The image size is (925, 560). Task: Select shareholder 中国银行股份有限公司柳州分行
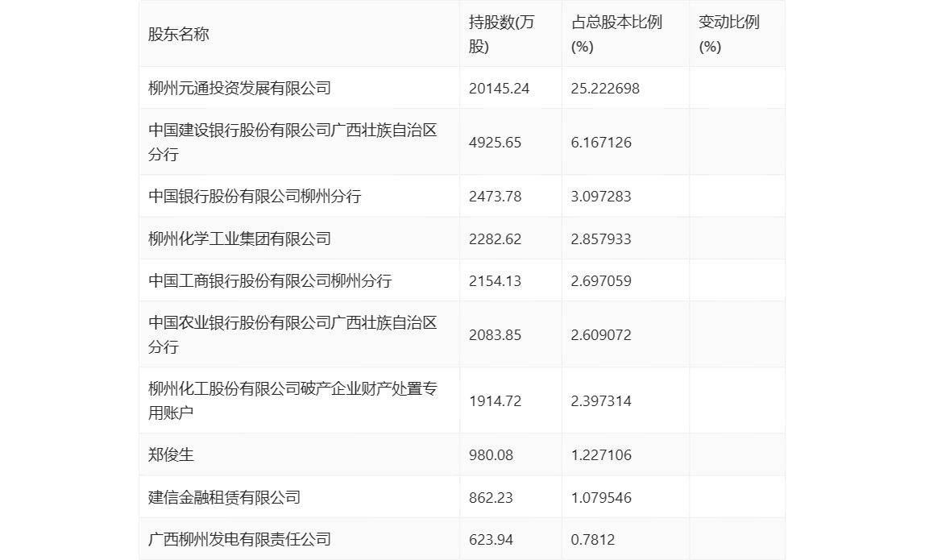255,196
